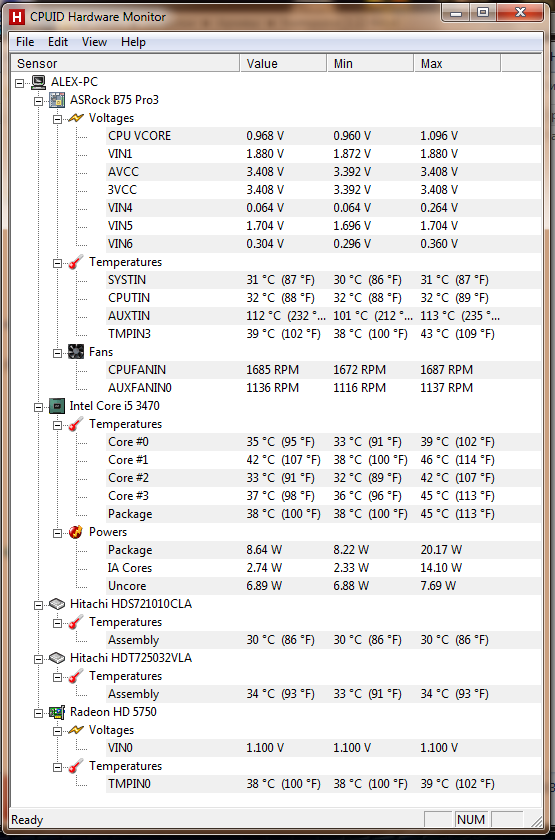Viewport: 555px width, 840px height.
Task: Click the Value column header
Action: tap(283, 64)
